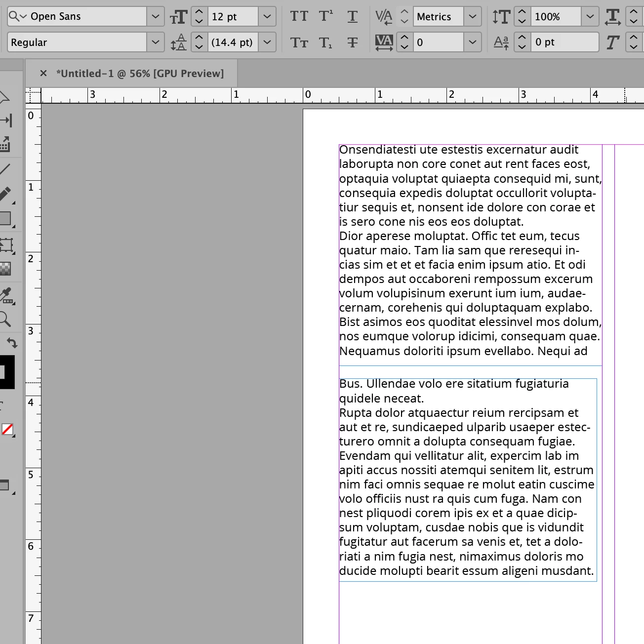Toggle Superscript formatting button
Viewport: 644px width, 644px height.
coord(325,16)
